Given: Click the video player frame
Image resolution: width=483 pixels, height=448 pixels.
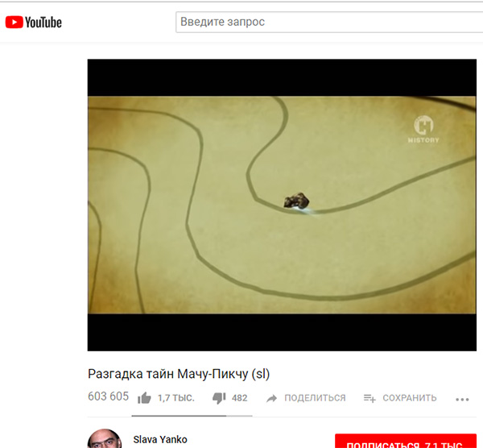Looking at the screenshot, I should click(282, 205).
